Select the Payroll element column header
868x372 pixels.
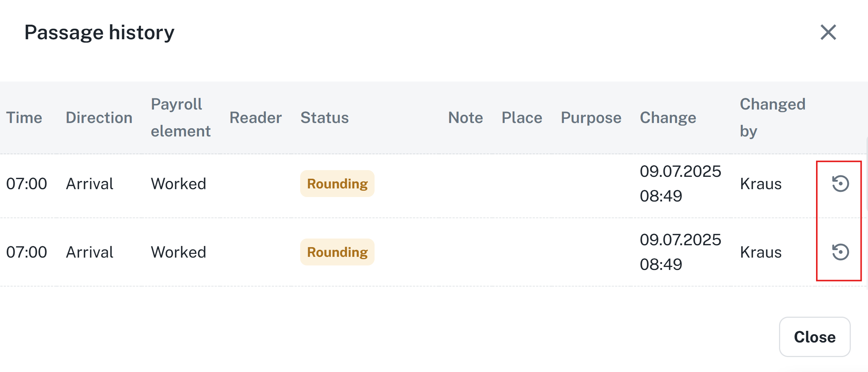[181, 117]
